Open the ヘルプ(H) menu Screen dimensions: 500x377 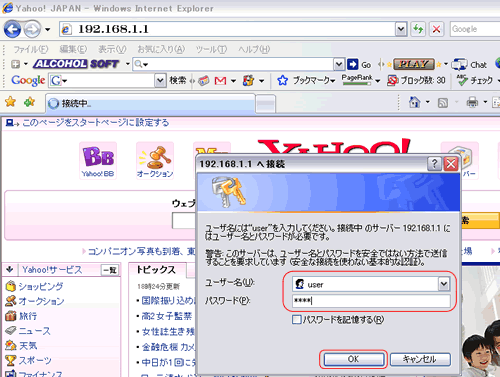tap(254, 49)
